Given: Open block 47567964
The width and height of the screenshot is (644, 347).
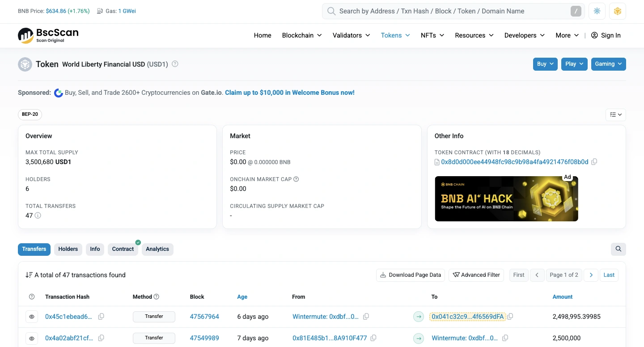Looking at the screenshot, I should click(204, 317).
